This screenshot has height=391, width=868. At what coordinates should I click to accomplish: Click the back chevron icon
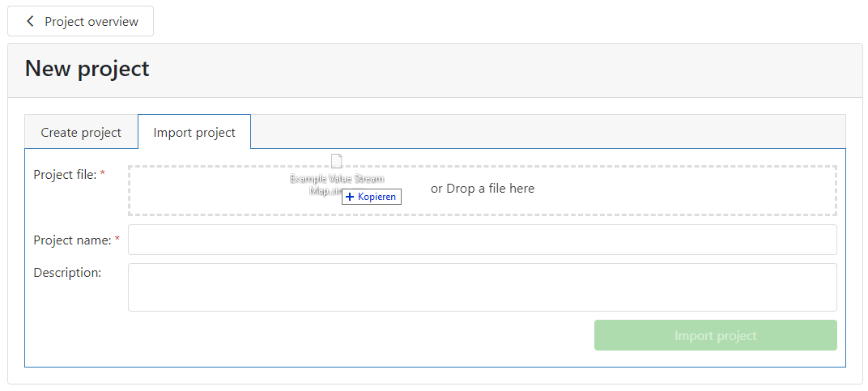coord(30,22)
